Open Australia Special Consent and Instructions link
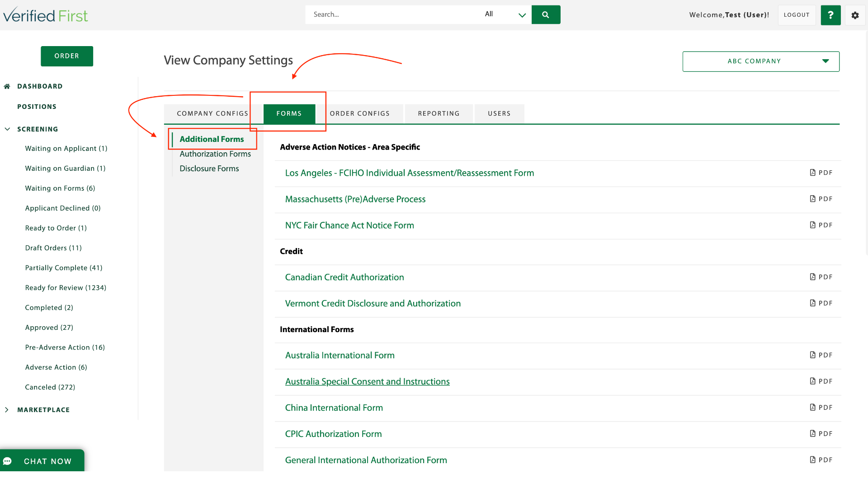 367,382
